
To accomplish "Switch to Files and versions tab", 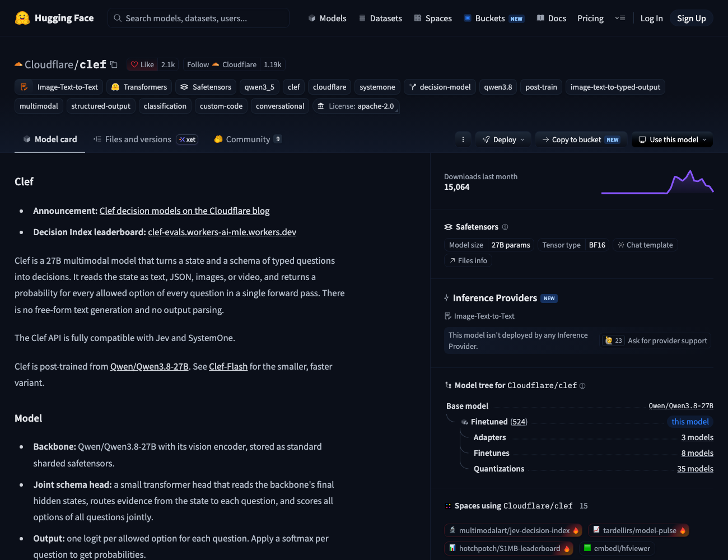I will click(145, 139).
